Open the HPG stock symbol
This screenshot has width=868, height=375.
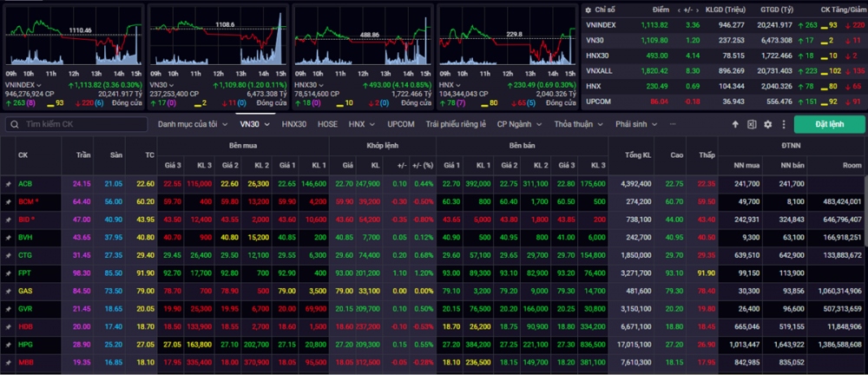[x=25, y=345]
